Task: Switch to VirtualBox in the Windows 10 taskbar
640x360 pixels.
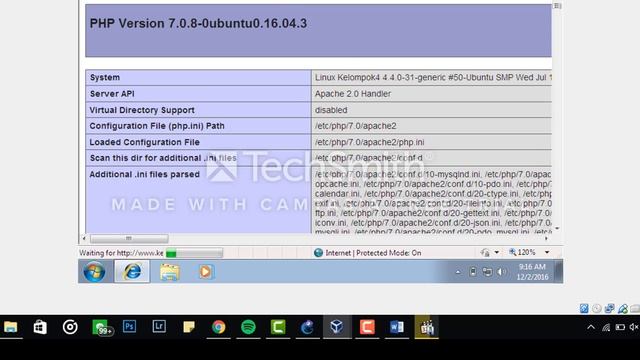Action: pos(337,327)
